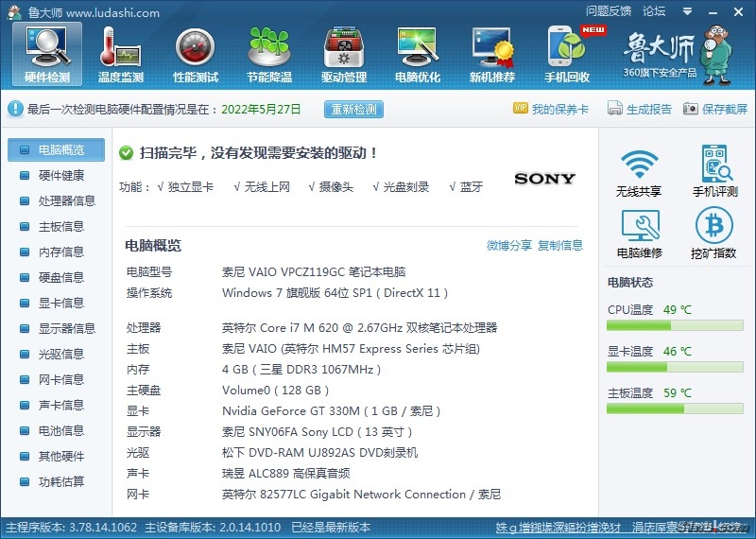The width and height of the screenshot is (756, 539).
Task: Click the 2022年5月27日 date text
Action: (261, 109)
